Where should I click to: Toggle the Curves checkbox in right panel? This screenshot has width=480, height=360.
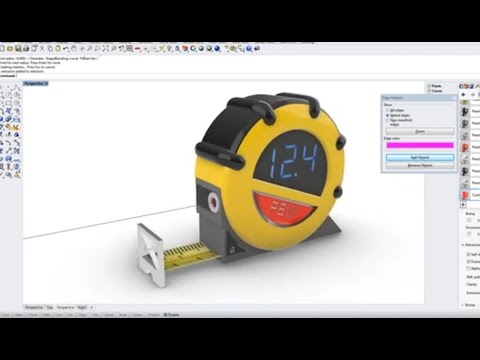(x=429, y=91)
